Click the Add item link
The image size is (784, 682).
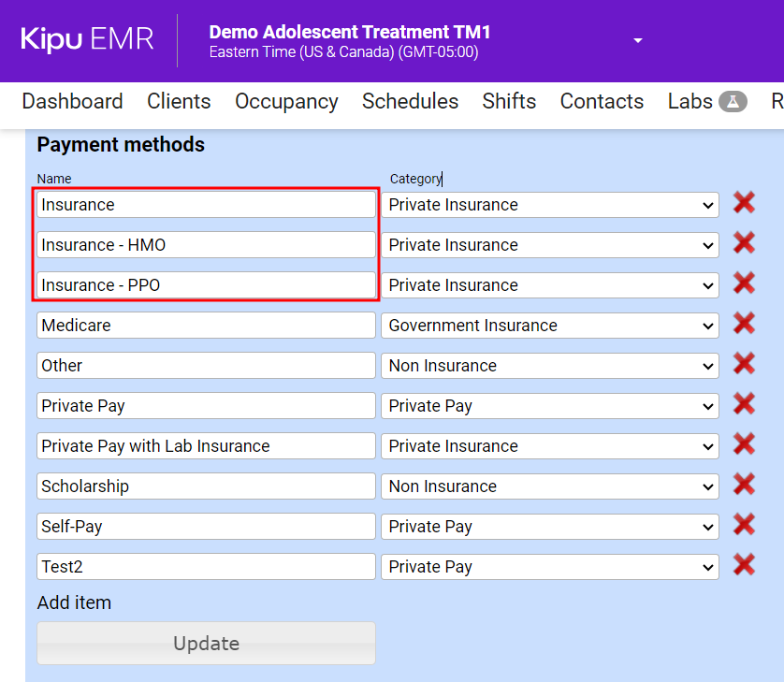74,602
